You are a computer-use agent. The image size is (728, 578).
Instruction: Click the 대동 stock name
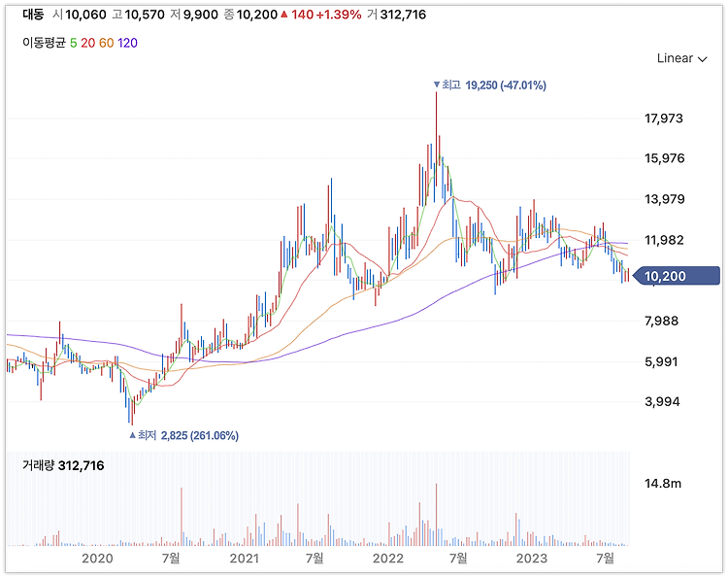pyautogui.click(x=33, y=15)
